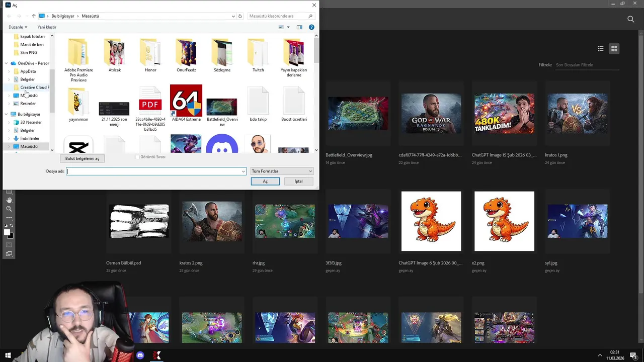Open the foreground color swatch
The height and width of the screenshot is (362, 644).
(7, 232)
